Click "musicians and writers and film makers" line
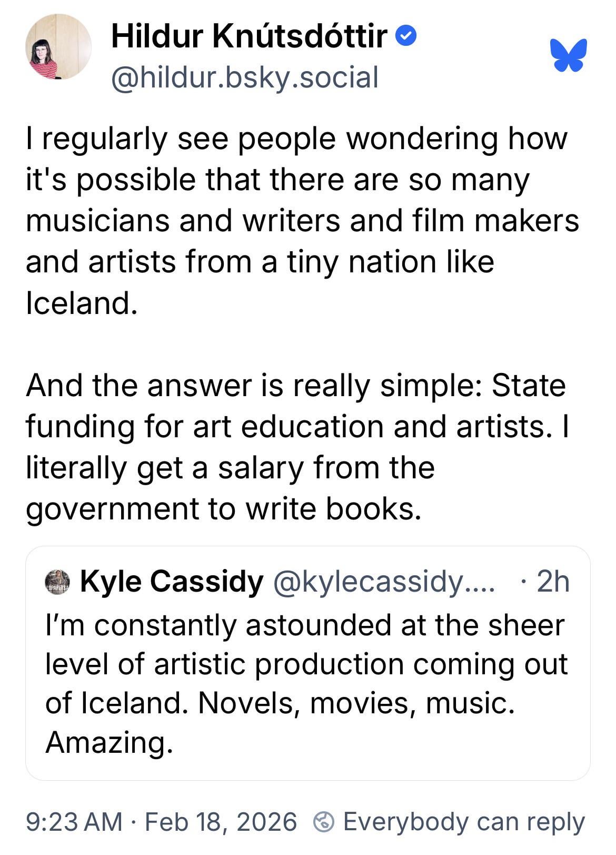Viewport: 616px width, 855px height. click(x=302, y=220)
